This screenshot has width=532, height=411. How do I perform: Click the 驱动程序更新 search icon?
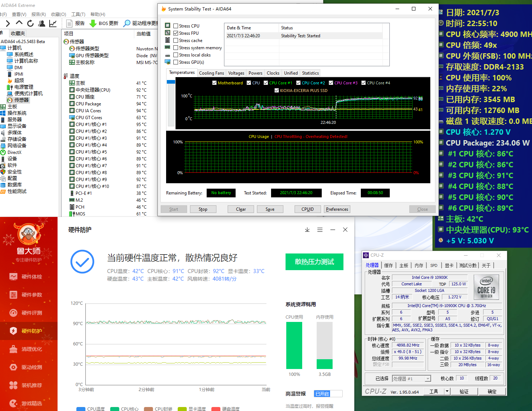tap(127, 23)
